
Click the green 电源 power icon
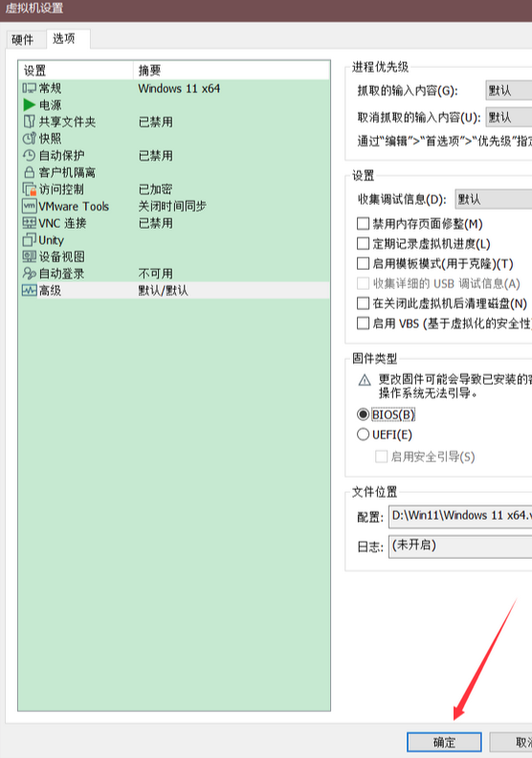[29, 105]
